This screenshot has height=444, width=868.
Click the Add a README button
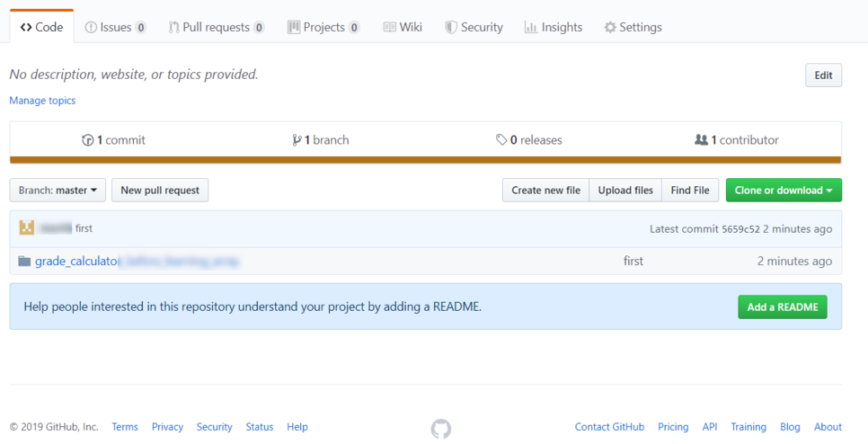(x=783, y=306)
